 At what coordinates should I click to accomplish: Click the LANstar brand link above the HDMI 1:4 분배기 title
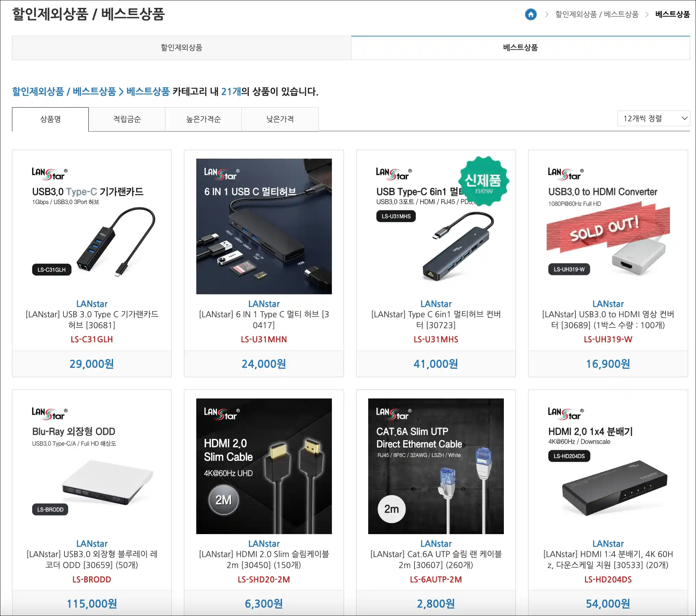[608, 544]
